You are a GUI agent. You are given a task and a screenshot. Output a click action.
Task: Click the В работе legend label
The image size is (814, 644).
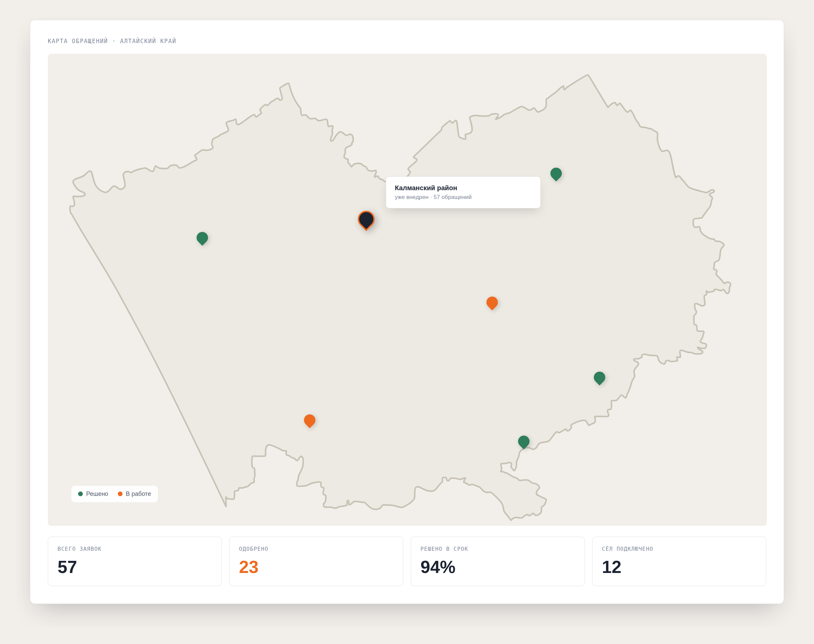[x=138, y=494]
